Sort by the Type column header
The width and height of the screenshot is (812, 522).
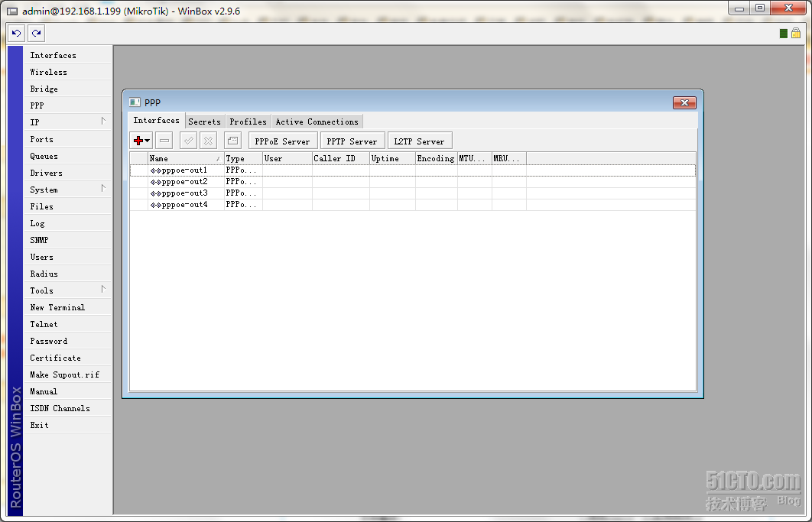243,158
